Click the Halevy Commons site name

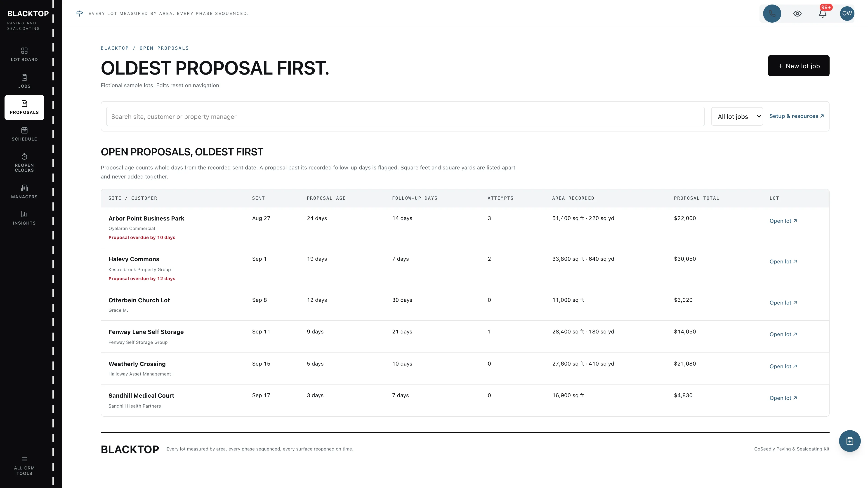(x=134, y=259)
